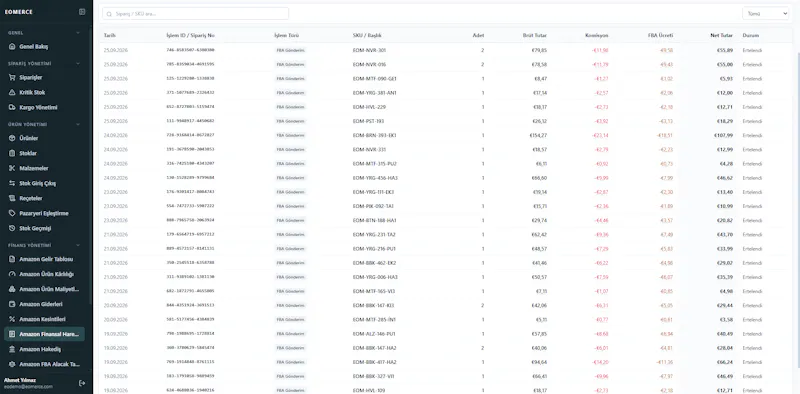Go to the Kritik Stok menu item
Viewport: 800px width, 394px height.
click(44, 92)
